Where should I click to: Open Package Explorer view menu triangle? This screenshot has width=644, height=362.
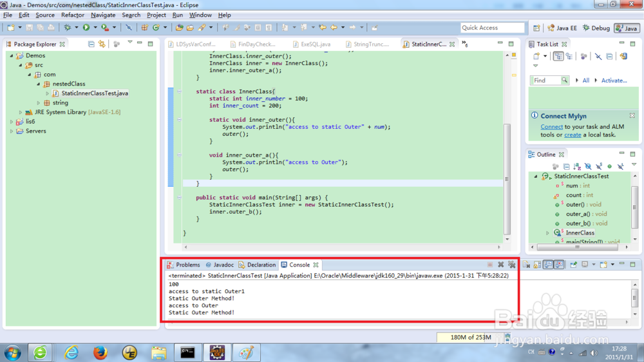[x=130, y=43]
